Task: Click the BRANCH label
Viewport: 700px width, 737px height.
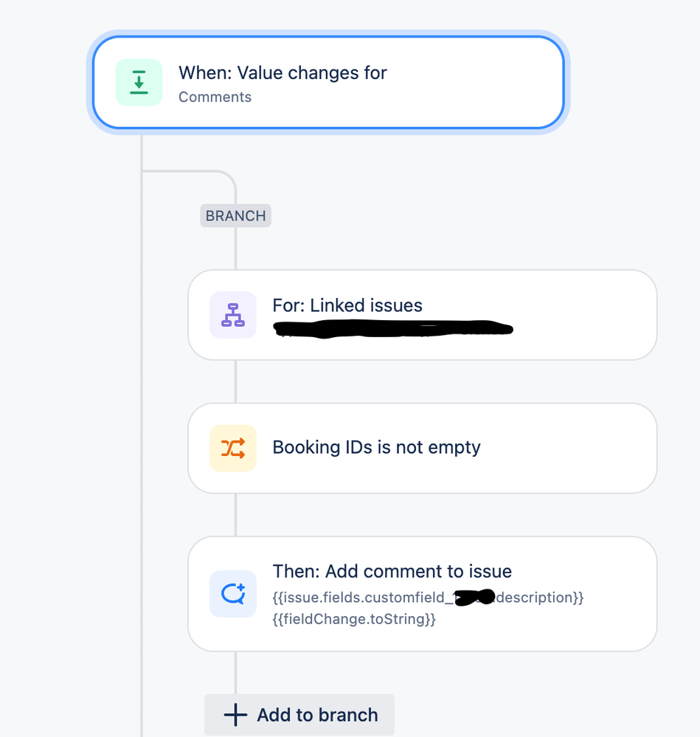Action: pos(235,215)
